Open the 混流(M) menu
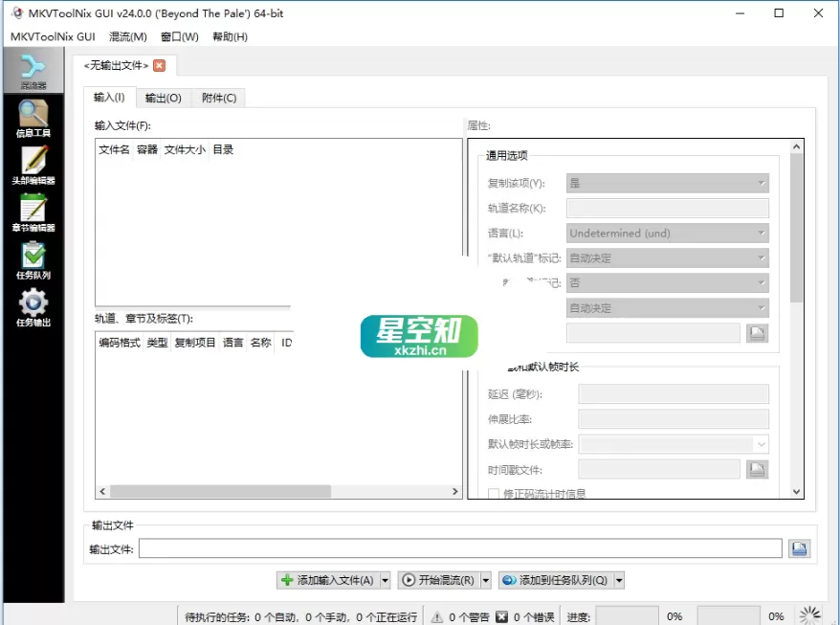 point(127,36)
